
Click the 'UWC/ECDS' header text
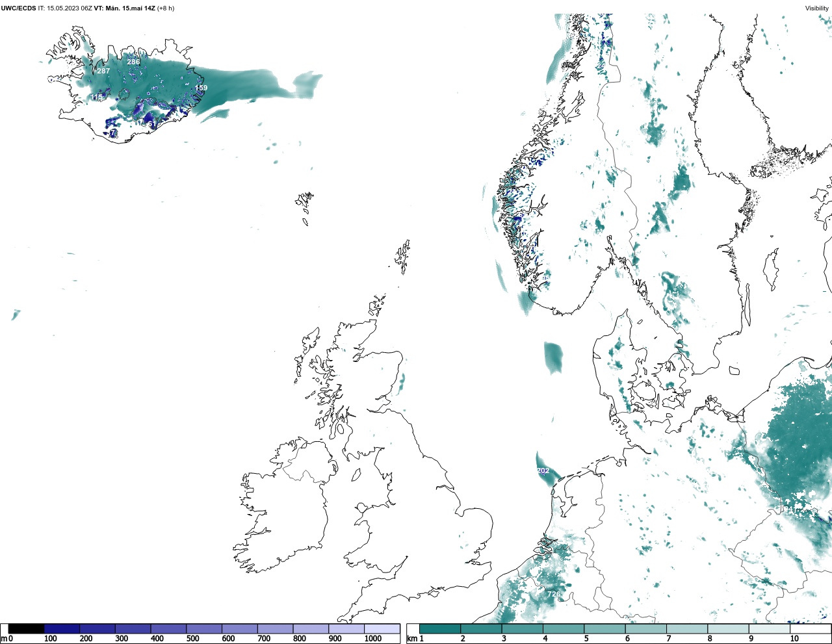tap(18, 8)
